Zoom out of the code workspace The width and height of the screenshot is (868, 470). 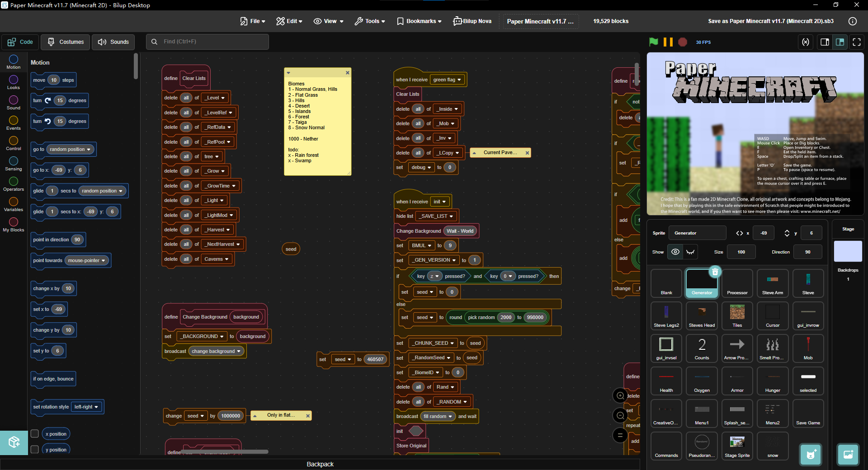620,416
